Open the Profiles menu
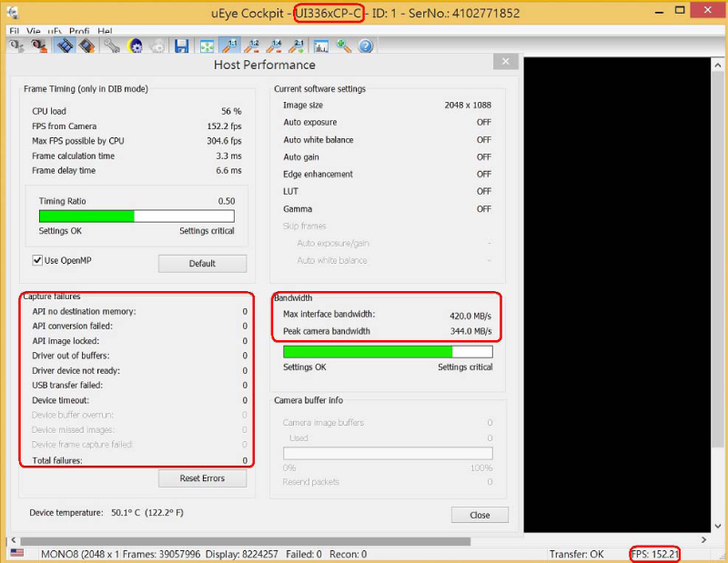The width and height of the screenshot is (728, 563). (x=79, y=31)
